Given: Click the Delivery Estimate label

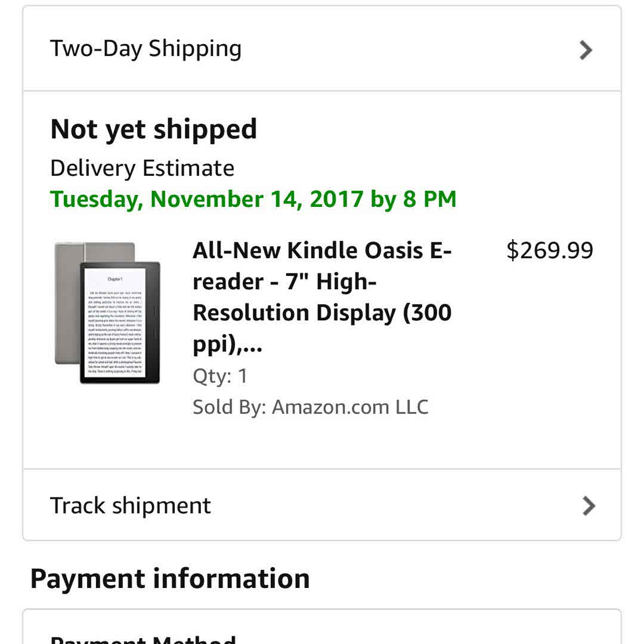Looking at the screenshot, I should (x=143, y=168).
